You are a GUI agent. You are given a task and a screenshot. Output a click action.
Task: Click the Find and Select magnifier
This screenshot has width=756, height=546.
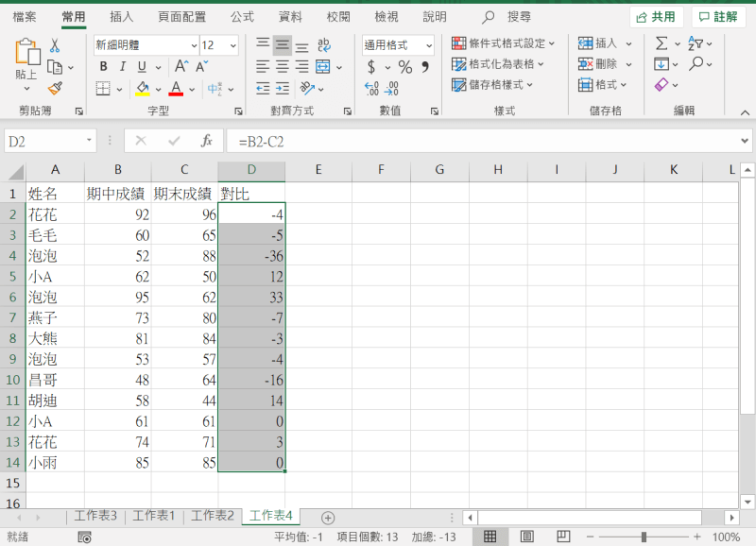pyautogui.click(x=696, y=63)
